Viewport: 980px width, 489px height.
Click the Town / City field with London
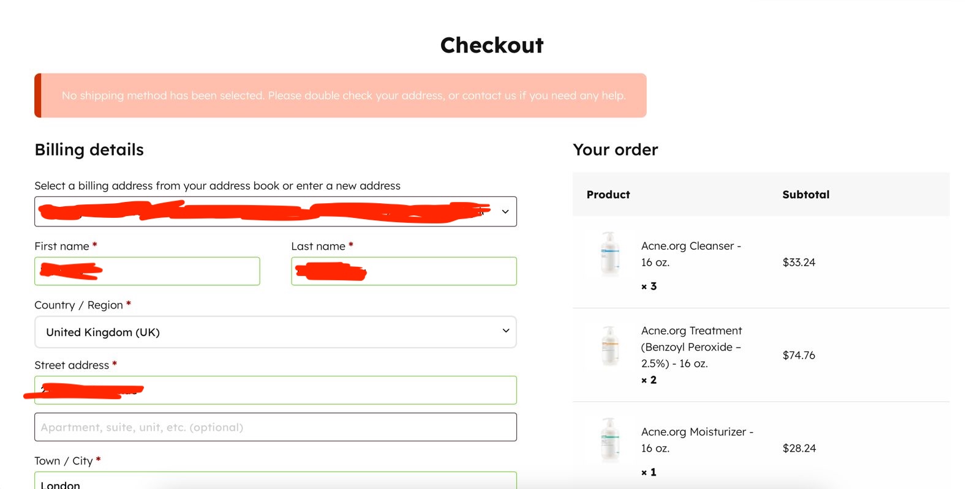coord(276,480)
